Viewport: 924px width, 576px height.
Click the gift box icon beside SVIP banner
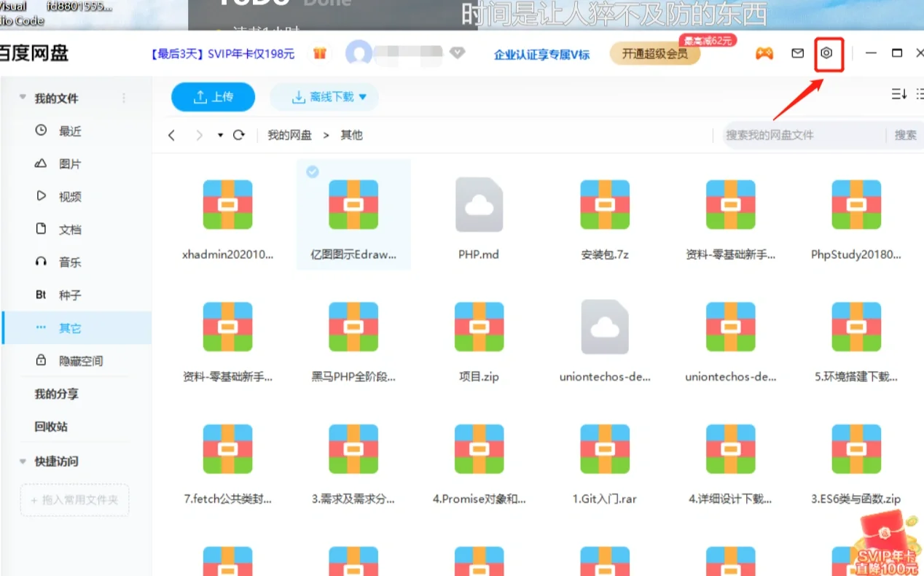tap(319, 53)
